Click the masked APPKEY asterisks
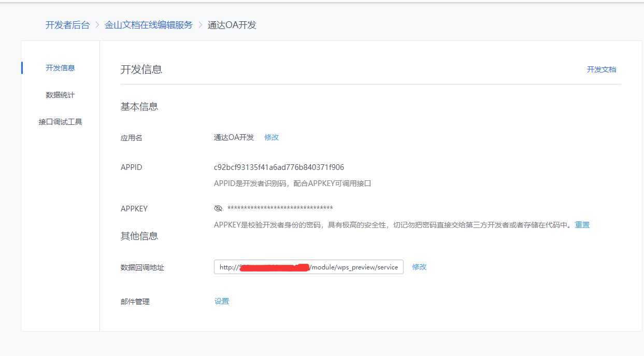 tap(280, 208)
